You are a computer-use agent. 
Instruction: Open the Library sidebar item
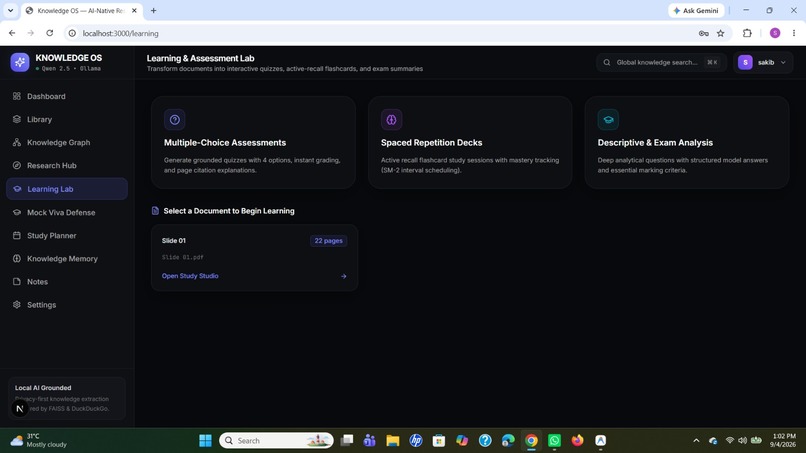tap(67, 119)
